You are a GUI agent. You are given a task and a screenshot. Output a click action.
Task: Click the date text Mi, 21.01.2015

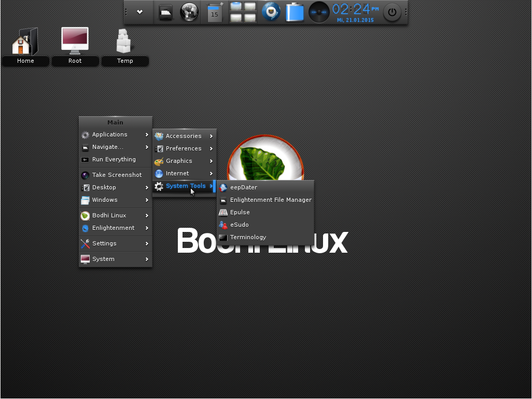click(x=355, y=20)
